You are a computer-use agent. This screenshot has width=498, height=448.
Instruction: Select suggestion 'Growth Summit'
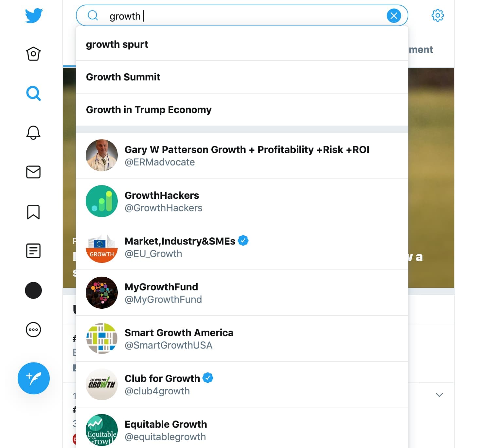[123, 77]
